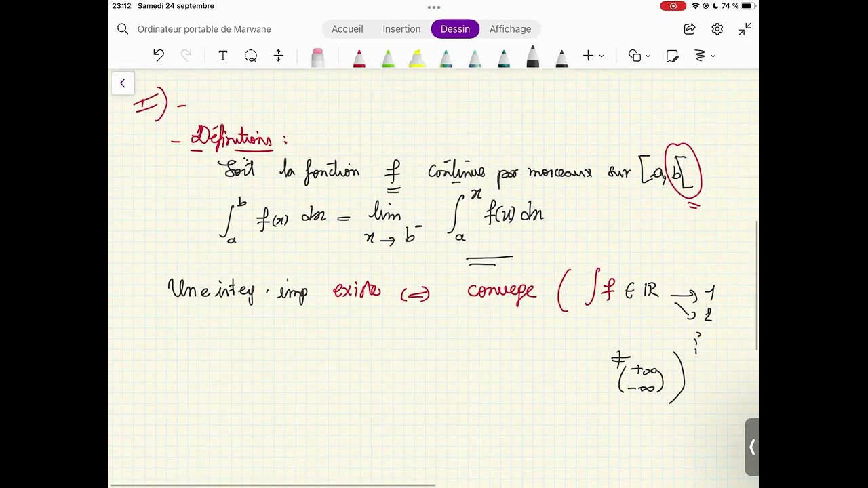This screenshot has height=488, width=868.
Task: Toggle full screen mode arrows
Action: click(745, 29)
